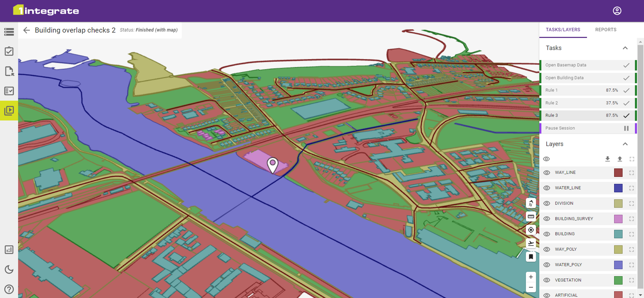
Task: Click the bookmark icon on map
Action: 531,257
